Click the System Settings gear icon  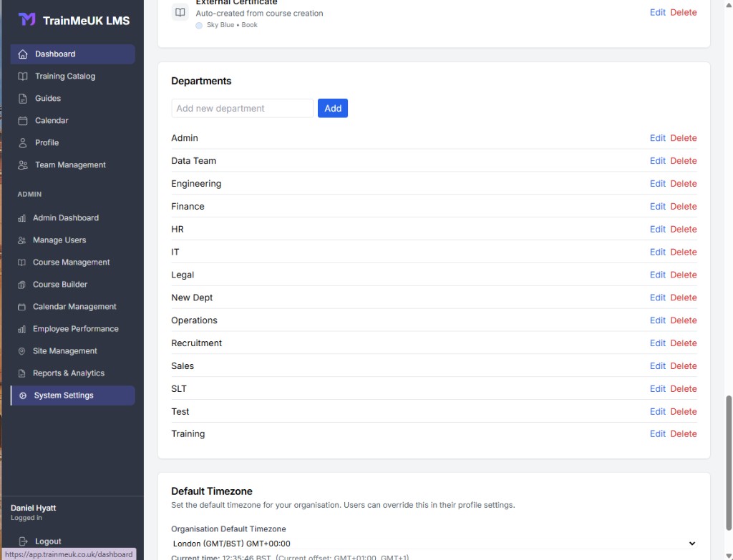22,396
